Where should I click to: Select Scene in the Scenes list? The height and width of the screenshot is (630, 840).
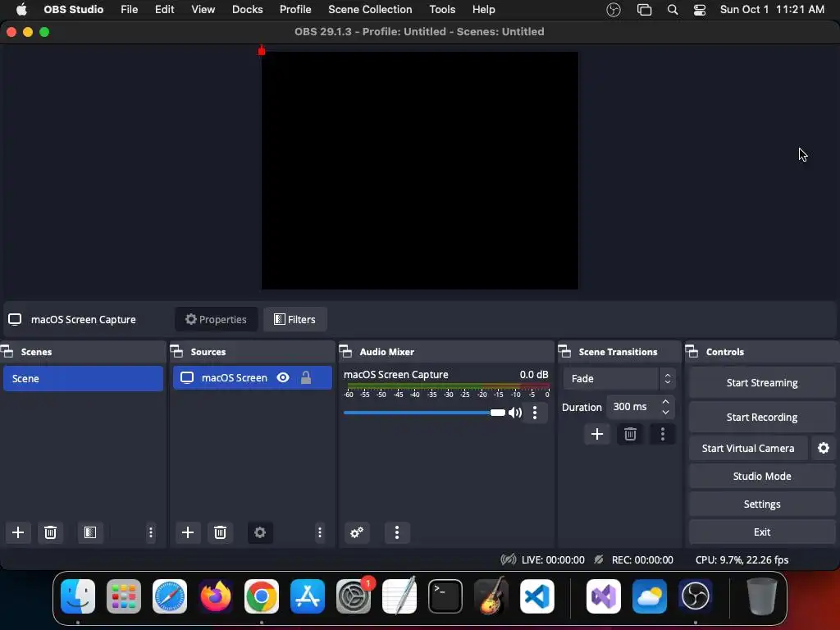point(83,379)
